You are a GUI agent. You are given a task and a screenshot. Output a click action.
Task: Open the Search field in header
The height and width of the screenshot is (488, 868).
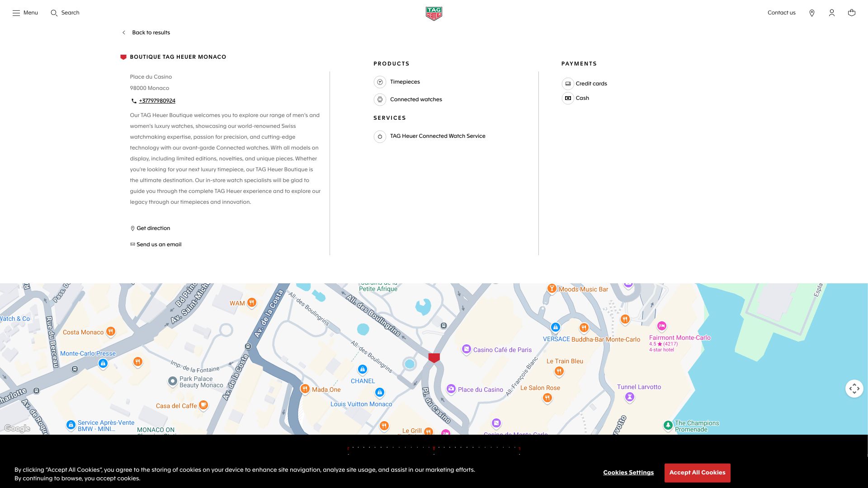[x=65, y=13]
